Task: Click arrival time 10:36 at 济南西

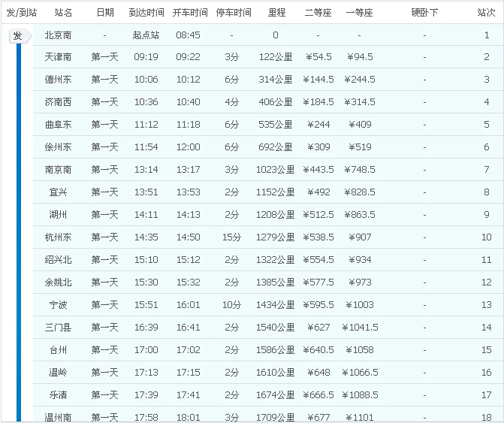Action: tap(146, 102)
